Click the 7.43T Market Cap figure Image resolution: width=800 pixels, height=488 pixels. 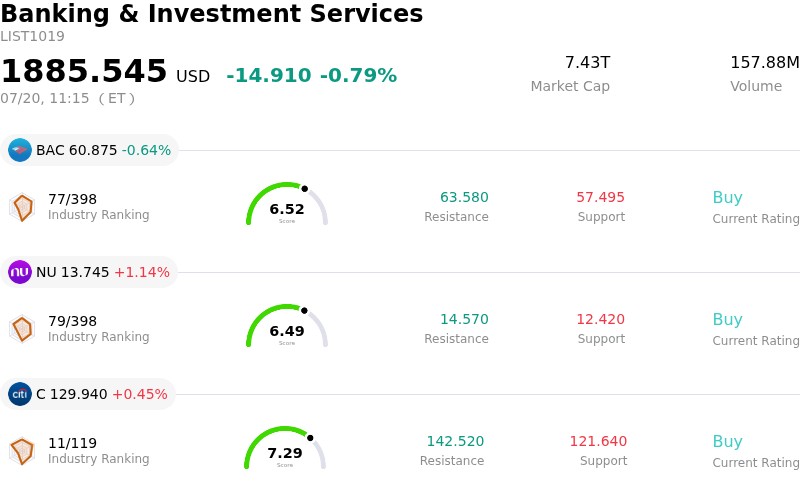[x=587, y=62]
